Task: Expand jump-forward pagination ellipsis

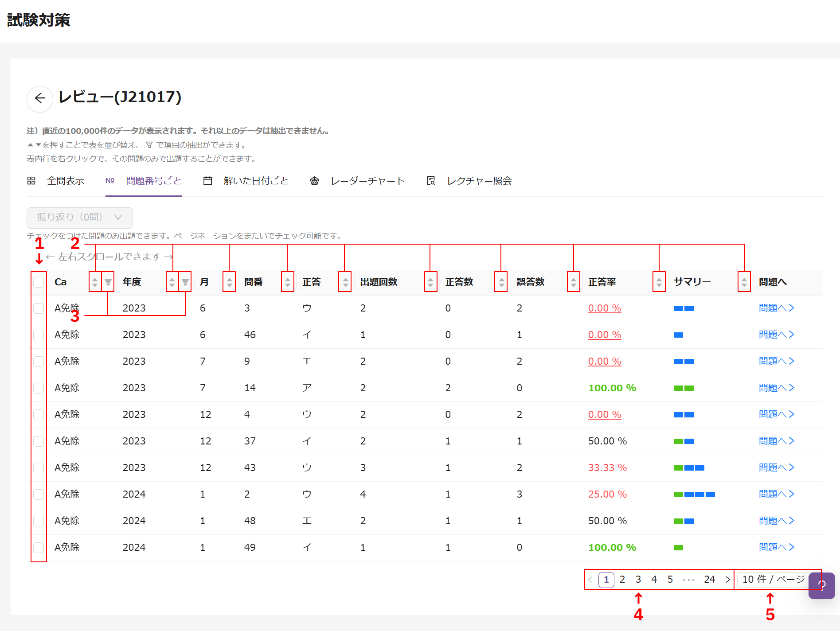Action: [x=689, y=580]
